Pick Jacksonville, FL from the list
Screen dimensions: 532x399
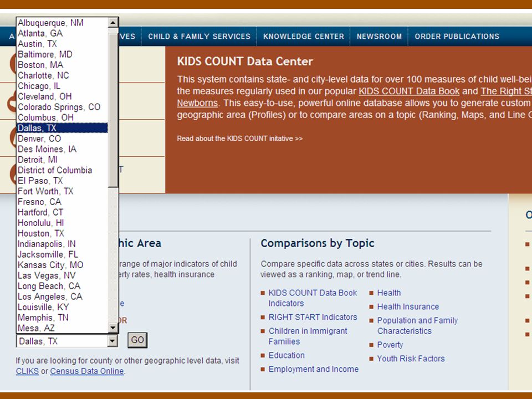pos(63,254)
